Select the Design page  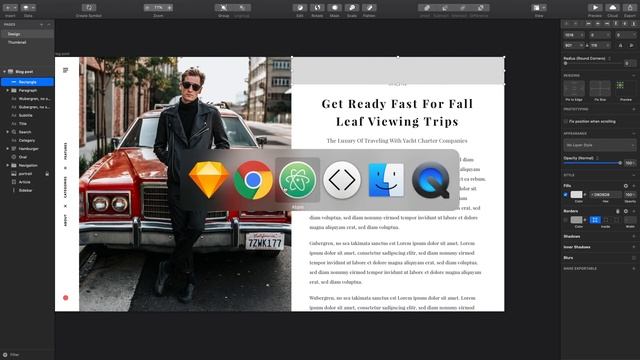[x=27, y=34]
